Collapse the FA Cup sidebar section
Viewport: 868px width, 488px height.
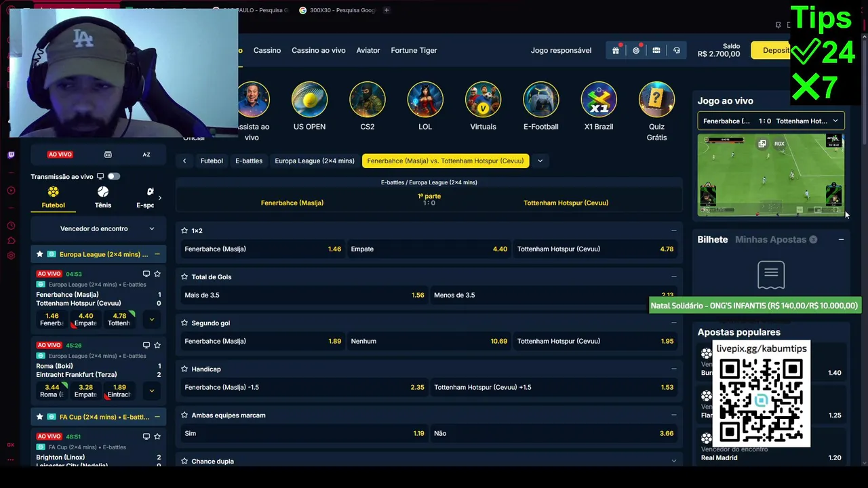point(157,417)
